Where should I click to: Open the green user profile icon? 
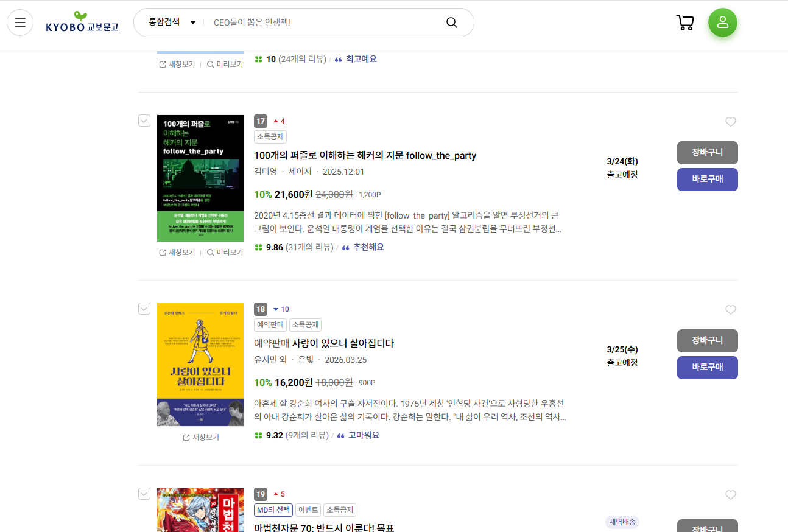coord(722,23)
